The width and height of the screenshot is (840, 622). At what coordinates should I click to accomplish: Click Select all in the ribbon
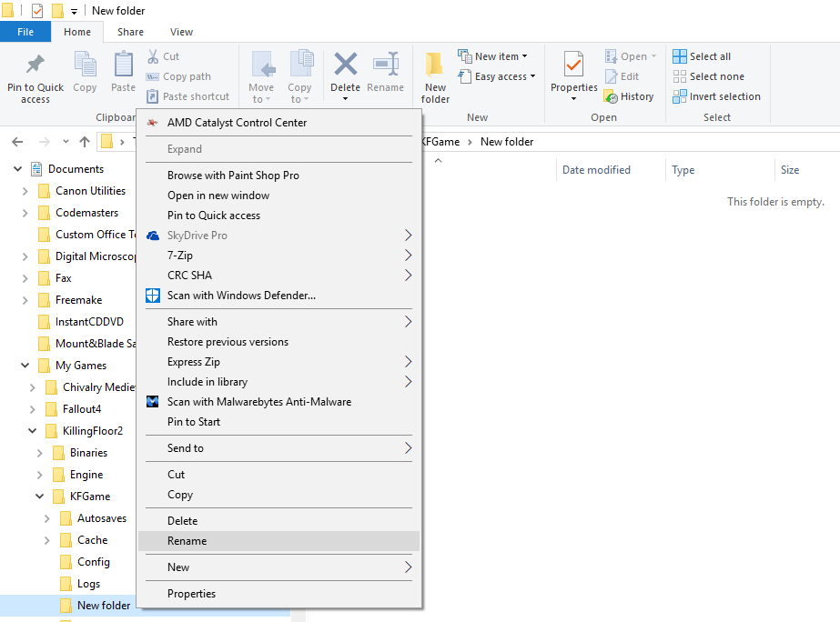point(702,56)
